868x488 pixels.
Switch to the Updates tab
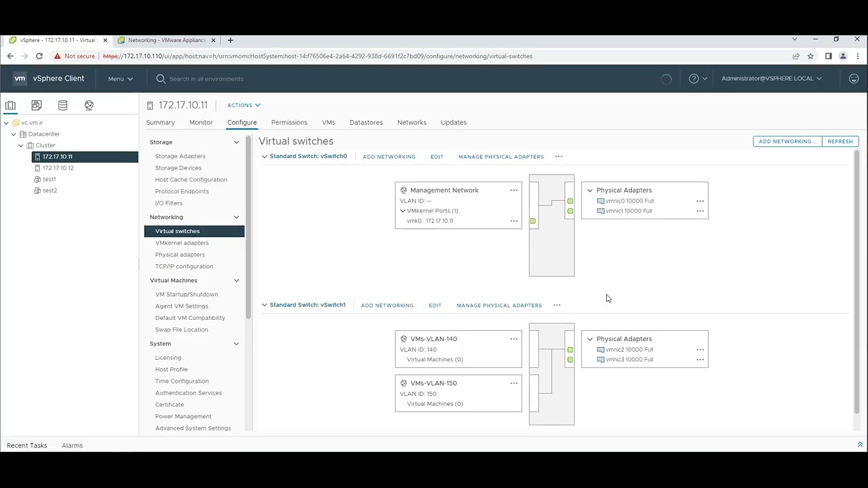[x=454, y=123]
